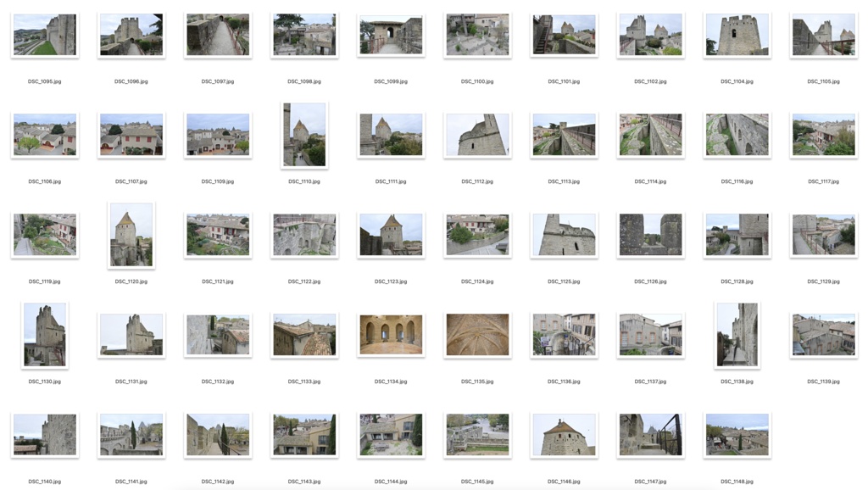
Task: Open the DSC_1134.jpg arched interior thumbnail
Action: click(391, 335)
